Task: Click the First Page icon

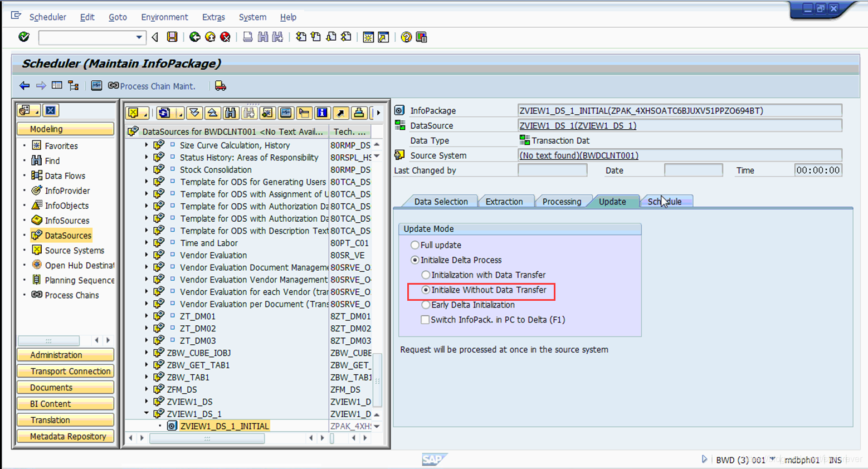Action: pos(301,37)
